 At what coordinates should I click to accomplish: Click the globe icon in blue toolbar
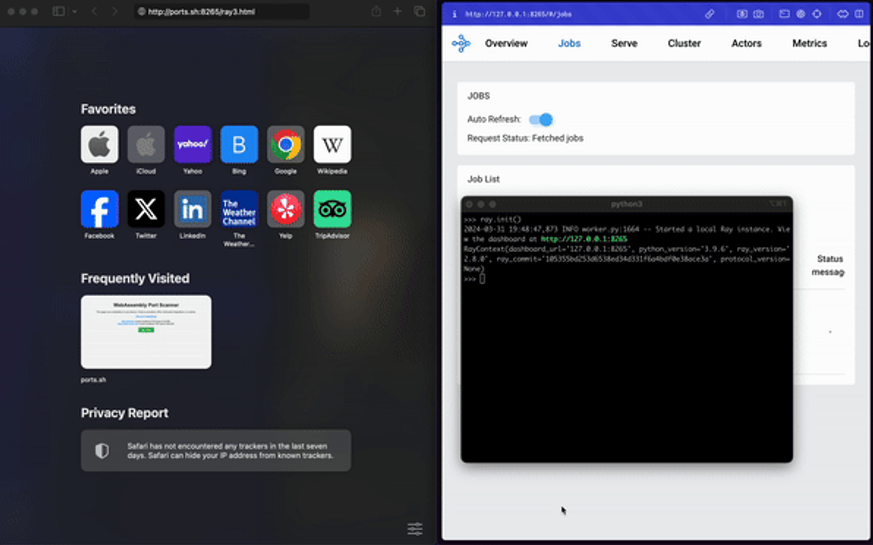[801, 14]
